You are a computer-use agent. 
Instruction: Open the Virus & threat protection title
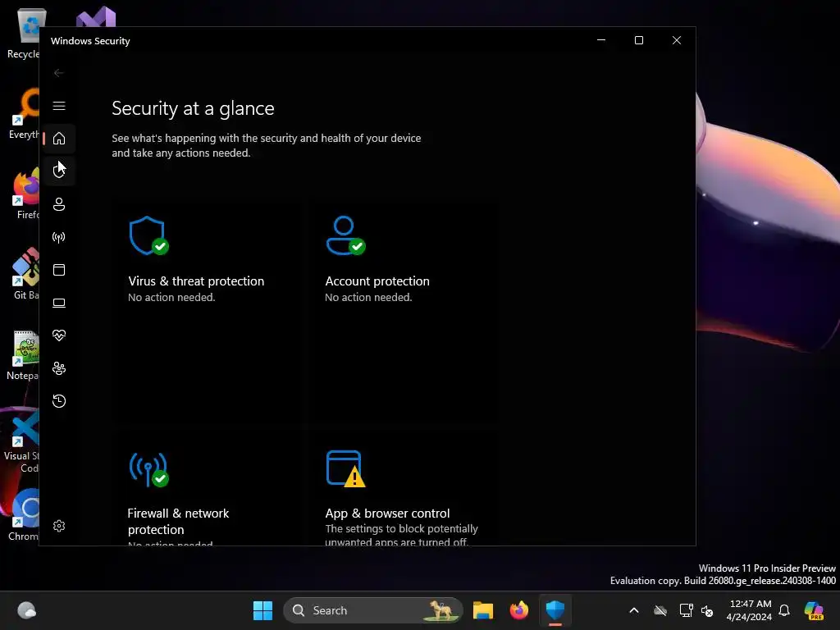click(x=196, y=281)
